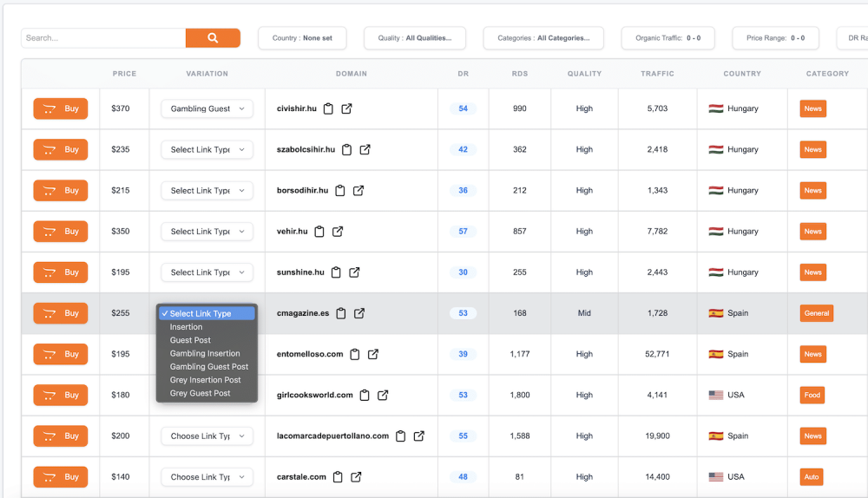Open Select Link Type dropdown for szabolcsihir.hu

(207, 149)
